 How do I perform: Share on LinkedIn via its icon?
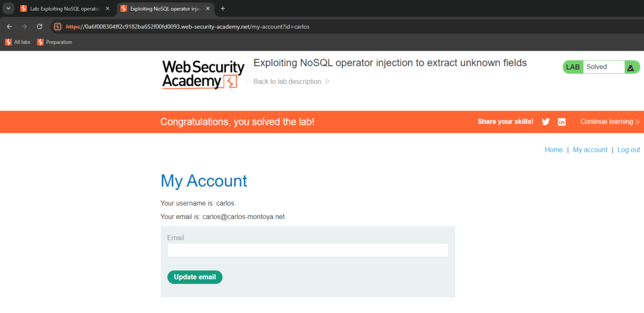point(562,122)
